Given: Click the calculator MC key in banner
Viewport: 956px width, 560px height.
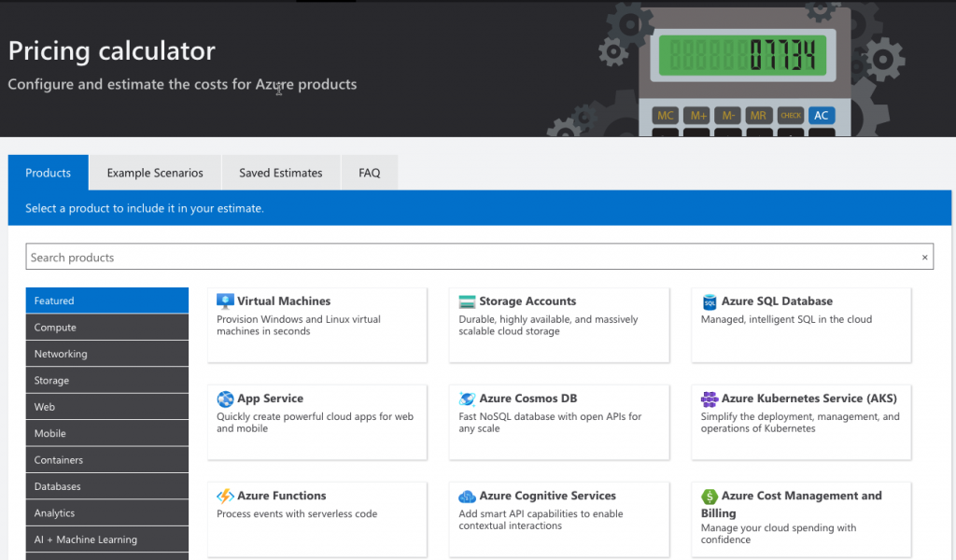Looking at the screenshot, I should click(665, 115).
